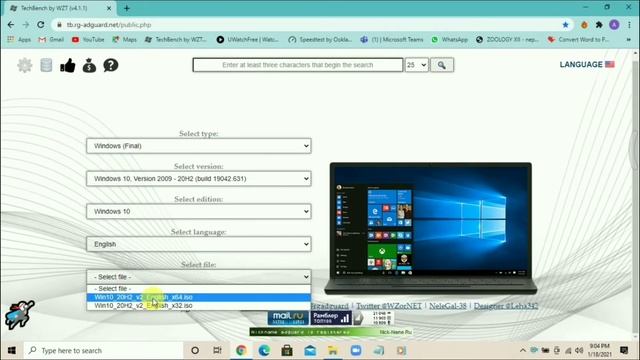640x360 pixels.
Task: Open the Convert Word bookmark
Action: click(578, 40)
